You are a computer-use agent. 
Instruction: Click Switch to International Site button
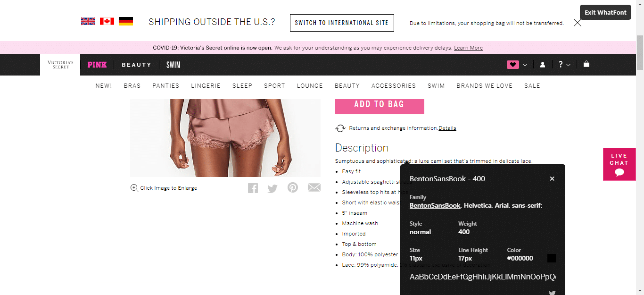(342, 23)
